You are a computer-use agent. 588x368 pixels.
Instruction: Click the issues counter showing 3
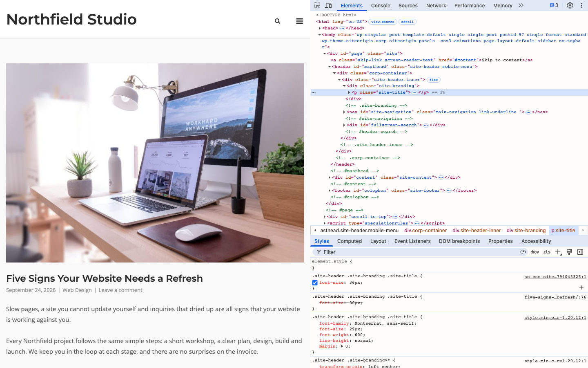[554, 5]
